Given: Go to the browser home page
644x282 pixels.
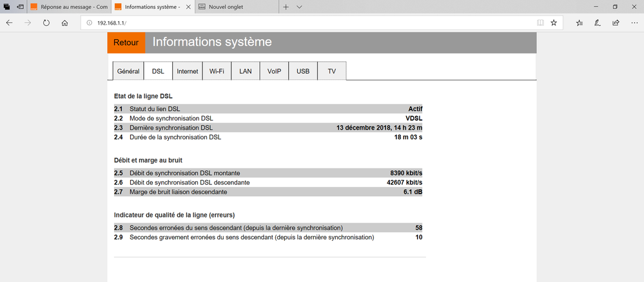Looking at the screenshot, I should 65,23.
